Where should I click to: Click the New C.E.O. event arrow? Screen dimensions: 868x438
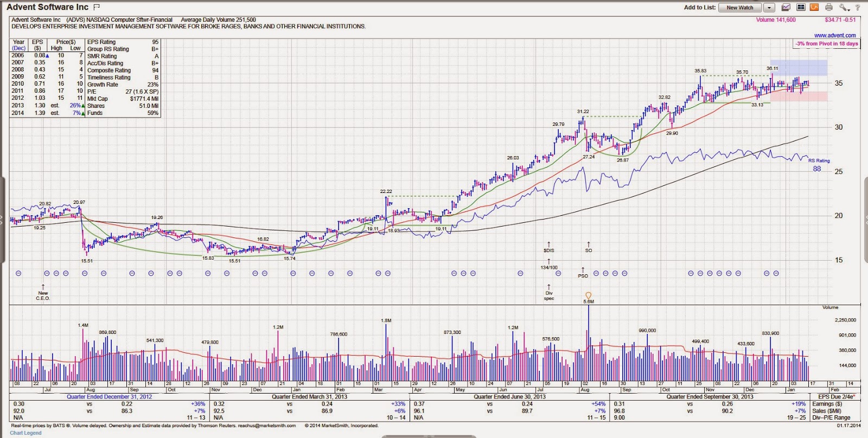pos(43,287)
